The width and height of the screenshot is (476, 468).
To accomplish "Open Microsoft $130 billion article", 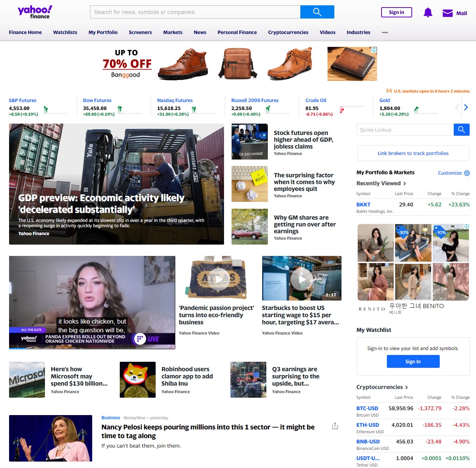I will pyautogui.click(x=79, y=376).
